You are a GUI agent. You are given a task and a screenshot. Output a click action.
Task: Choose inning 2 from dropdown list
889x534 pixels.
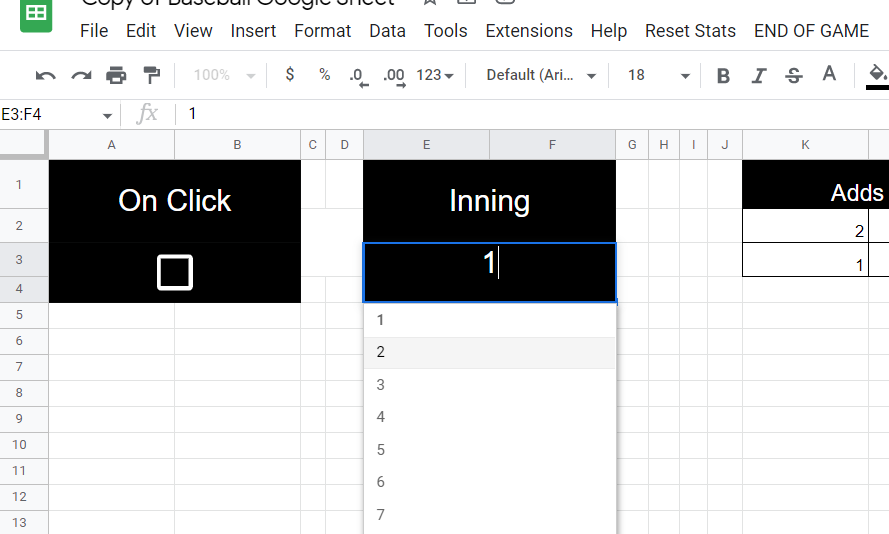click(490, 353)
